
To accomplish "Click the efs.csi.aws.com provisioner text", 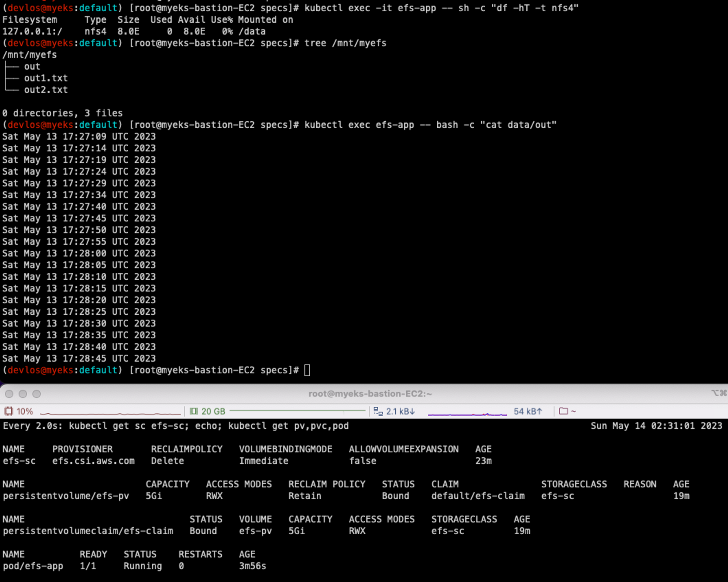I will click(x=93, y=461).
